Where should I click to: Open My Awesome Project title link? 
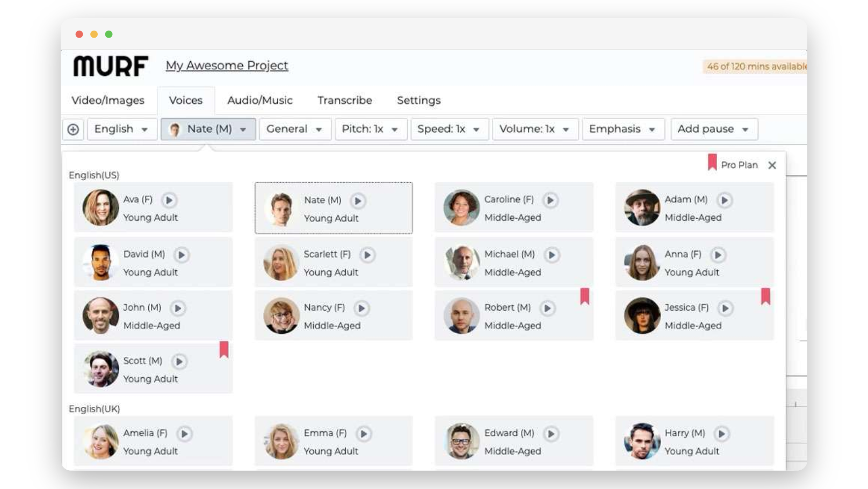[x=227, y=65]
